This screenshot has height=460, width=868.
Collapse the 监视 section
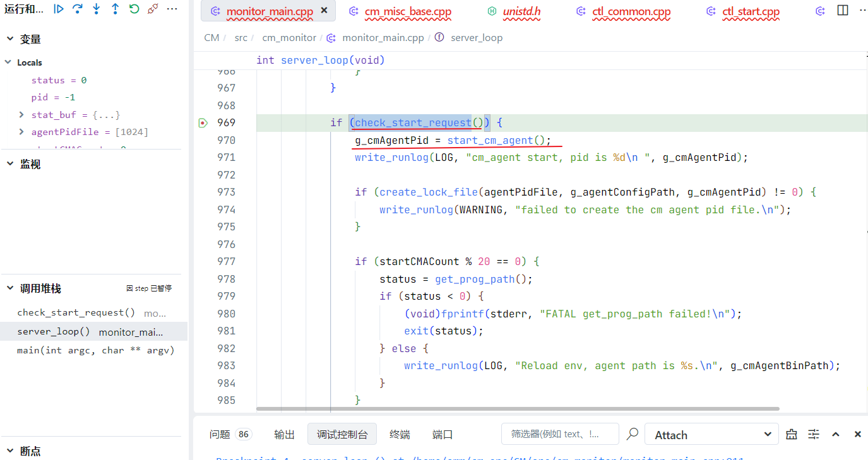point(10,164)
